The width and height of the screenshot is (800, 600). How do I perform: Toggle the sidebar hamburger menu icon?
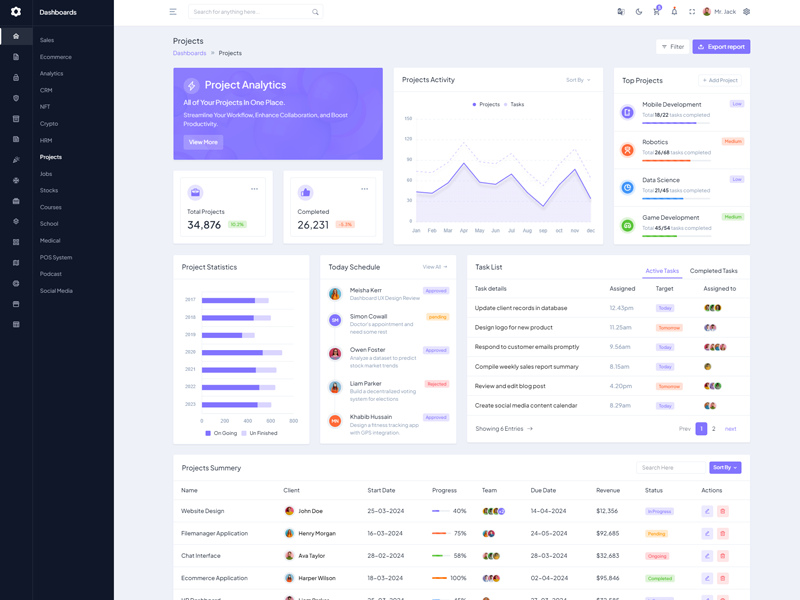173,12
